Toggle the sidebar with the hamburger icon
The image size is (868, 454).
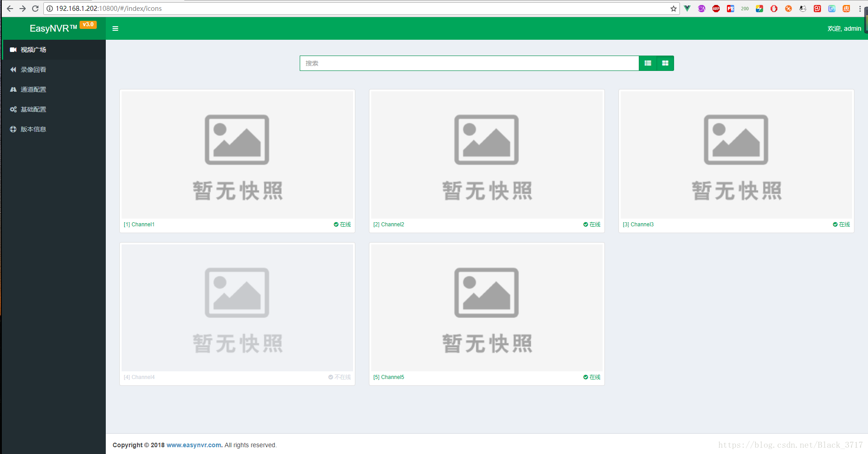point(115,28)
